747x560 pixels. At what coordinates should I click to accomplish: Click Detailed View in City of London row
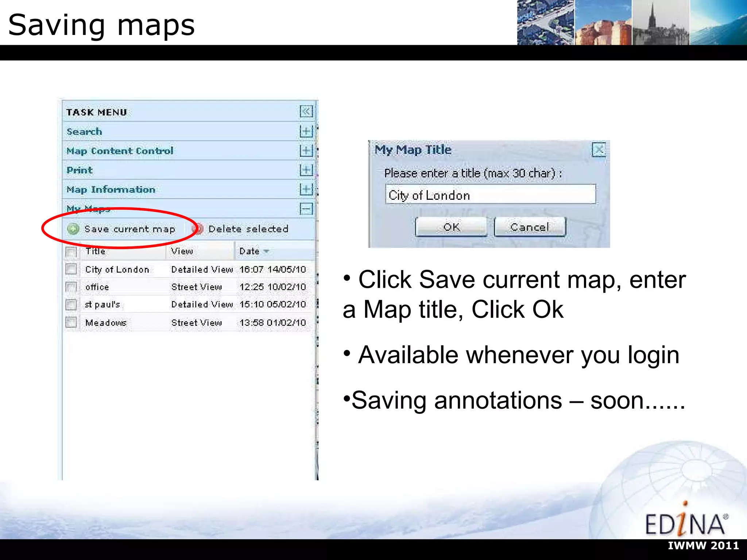202,269
